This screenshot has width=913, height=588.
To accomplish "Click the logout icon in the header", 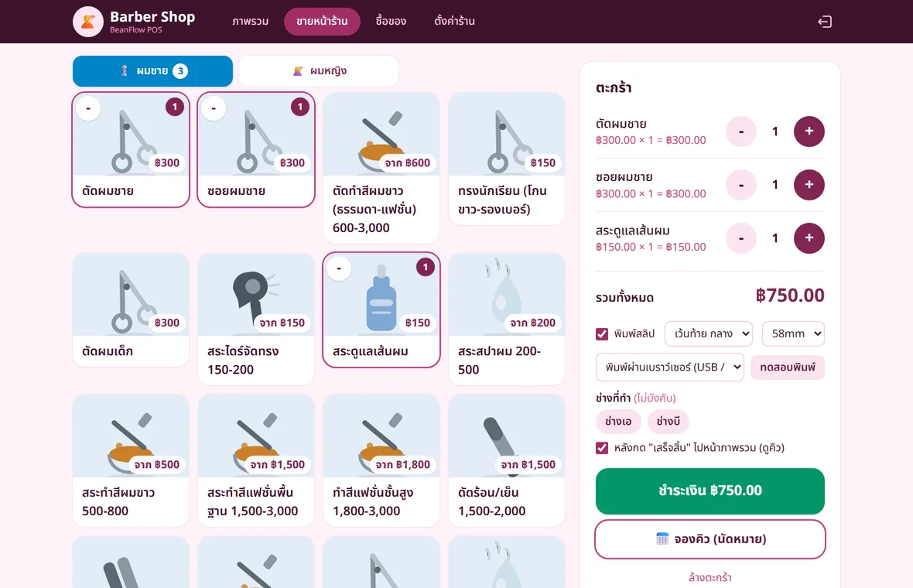I will [825, 22].
